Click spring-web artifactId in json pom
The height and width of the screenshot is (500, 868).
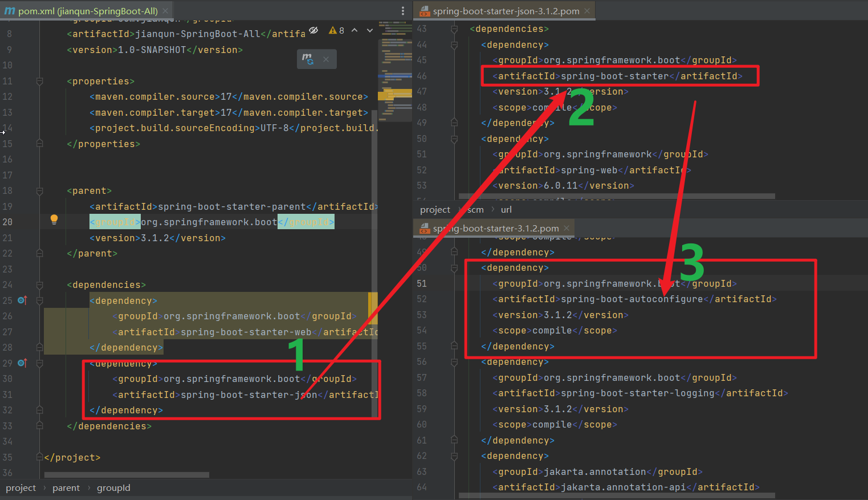pyautogui.click(x=592, y=170)
